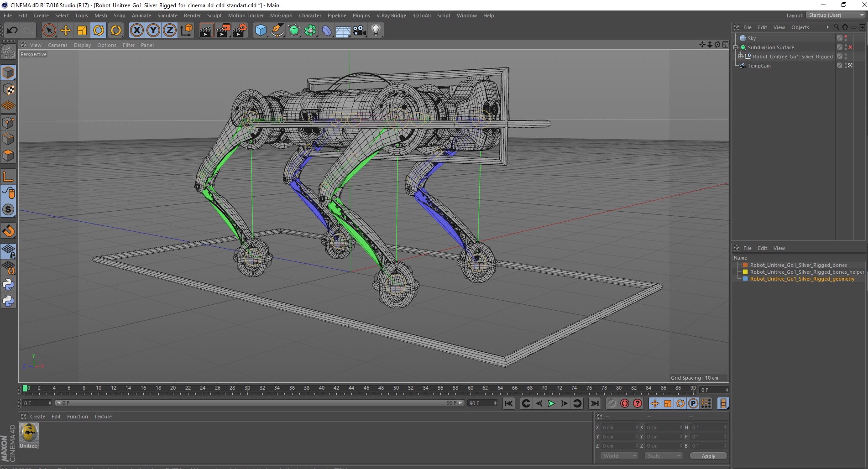This screenshot has height=469, width=868.
Task: Click blue geometry layer color swatch
Action: [745, 279]
